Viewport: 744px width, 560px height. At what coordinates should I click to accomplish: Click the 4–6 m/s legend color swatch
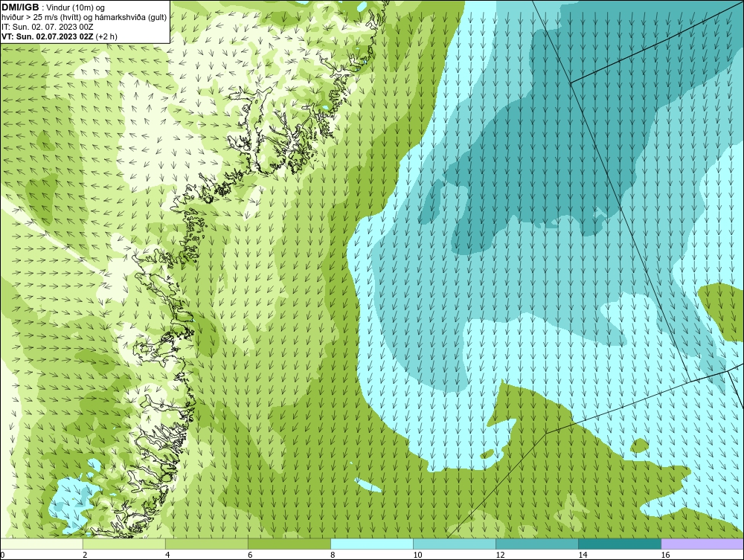point(207,544)
